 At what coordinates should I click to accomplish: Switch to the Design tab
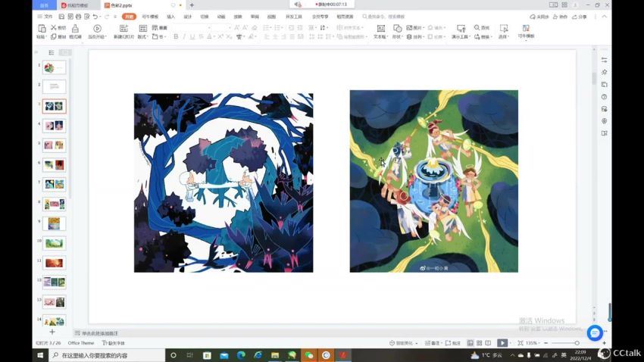(188, 17)
